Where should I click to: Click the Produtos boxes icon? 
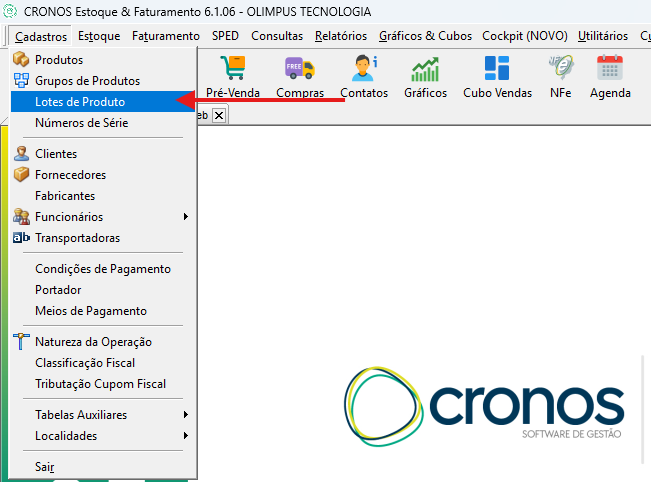tap(21, 59)
